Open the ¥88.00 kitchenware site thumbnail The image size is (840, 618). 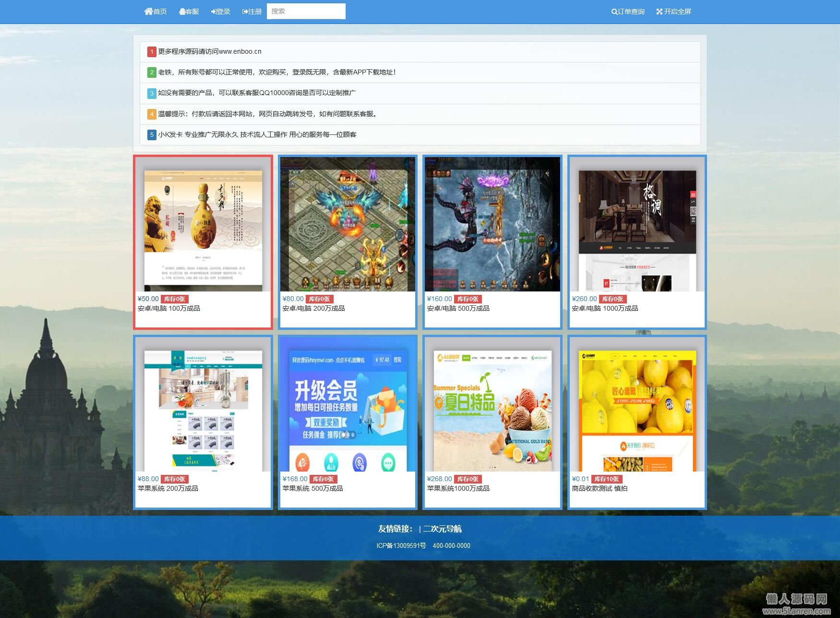point(203,404)
